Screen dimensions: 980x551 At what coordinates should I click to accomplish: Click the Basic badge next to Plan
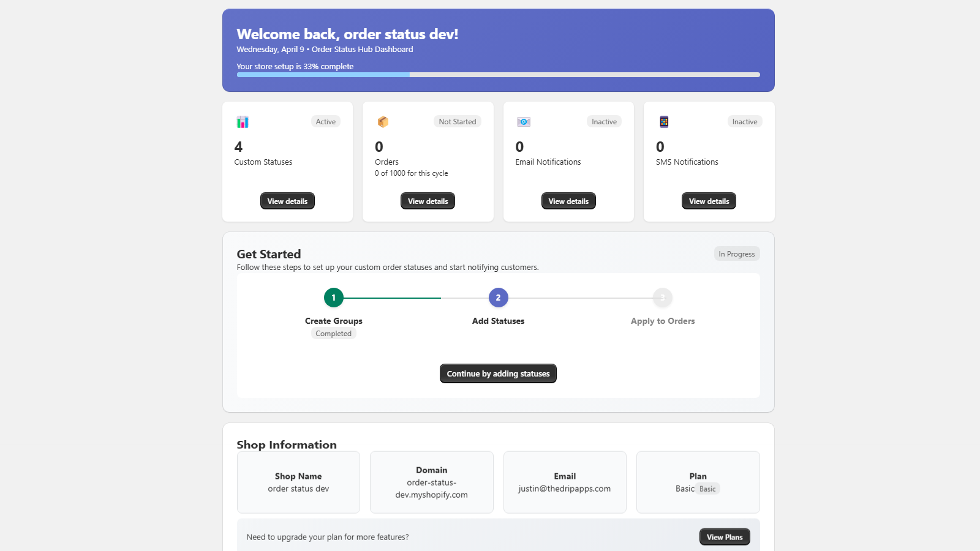pyautogui.click(x=707, y=489)
